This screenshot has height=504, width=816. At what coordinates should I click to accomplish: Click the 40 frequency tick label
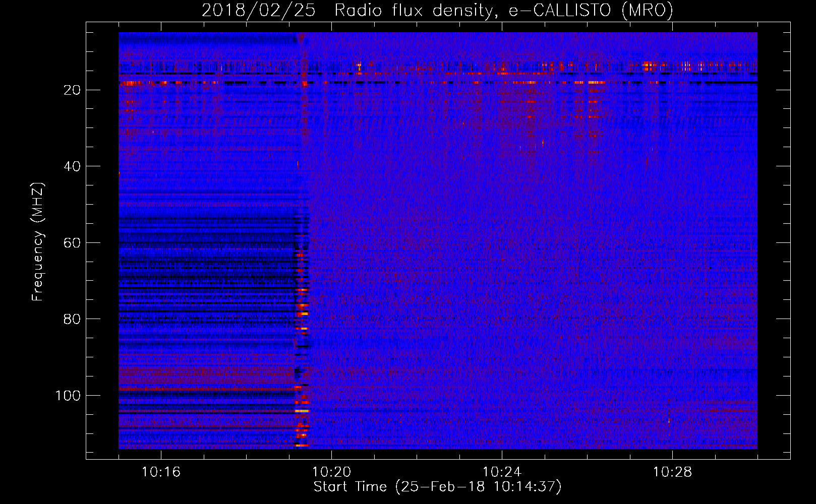72,166
